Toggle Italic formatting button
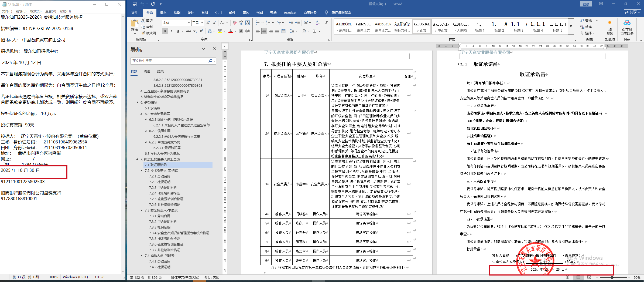 (171, 31)
